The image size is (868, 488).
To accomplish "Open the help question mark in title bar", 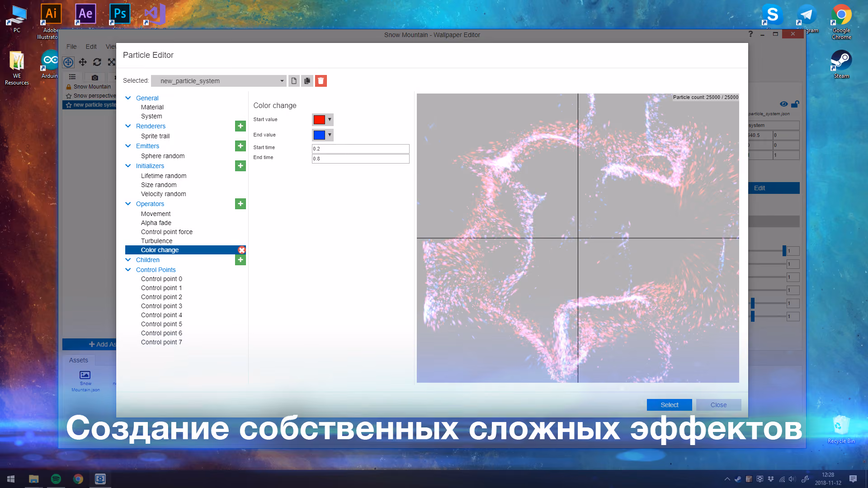I will point(750,34).
